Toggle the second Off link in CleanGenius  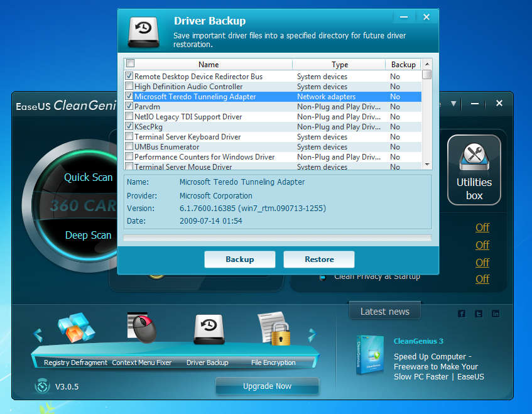[482, 245]
